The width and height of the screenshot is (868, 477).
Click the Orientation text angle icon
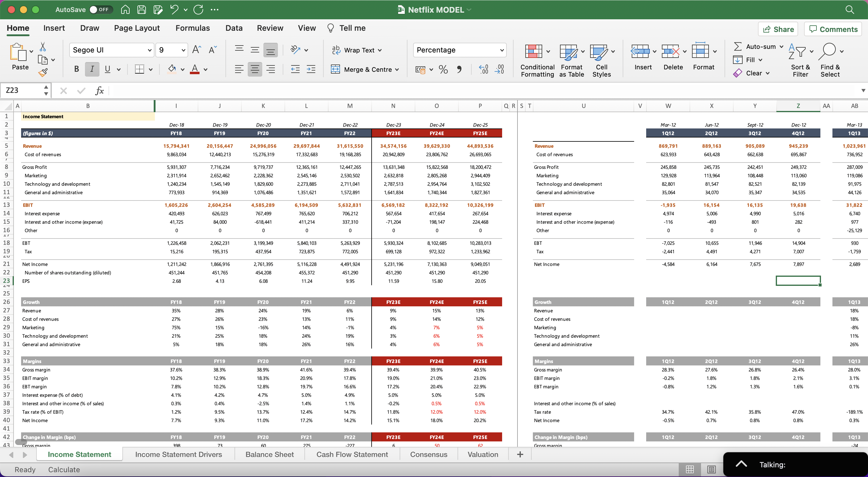pyautogui.click(x=295, y=50)
